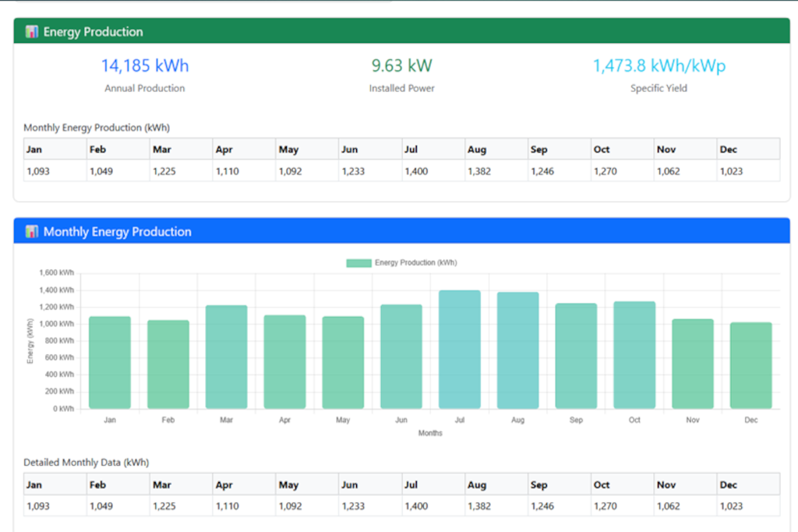
Task: Select the 1,062 cell in the Detailed Monthly Data table
Action: click(x=685, y=506)
